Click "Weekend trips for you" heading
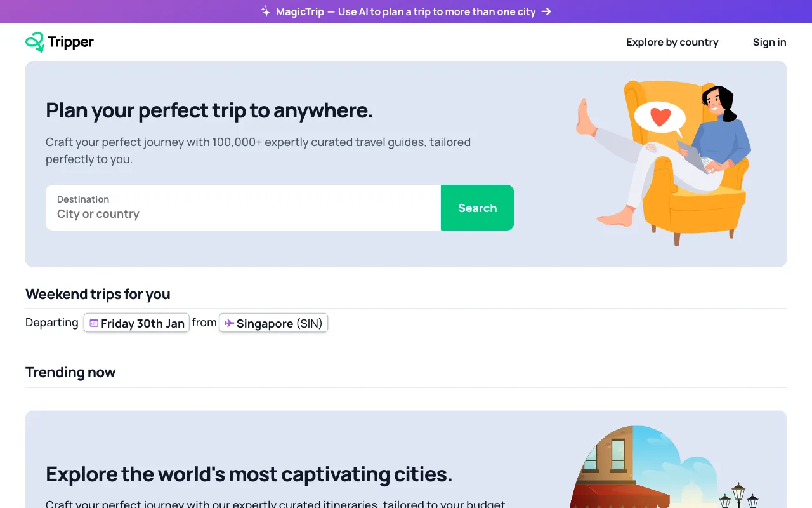 98,294
